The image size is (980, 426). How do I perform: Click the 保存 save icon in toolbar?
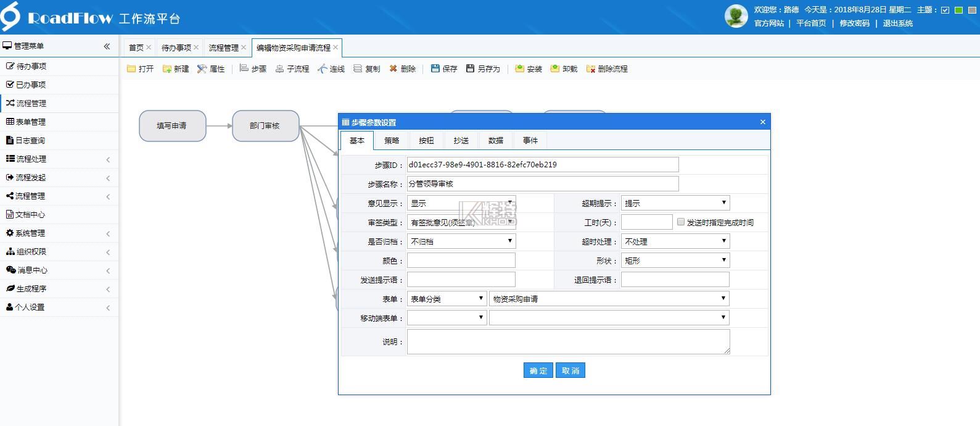435,69
